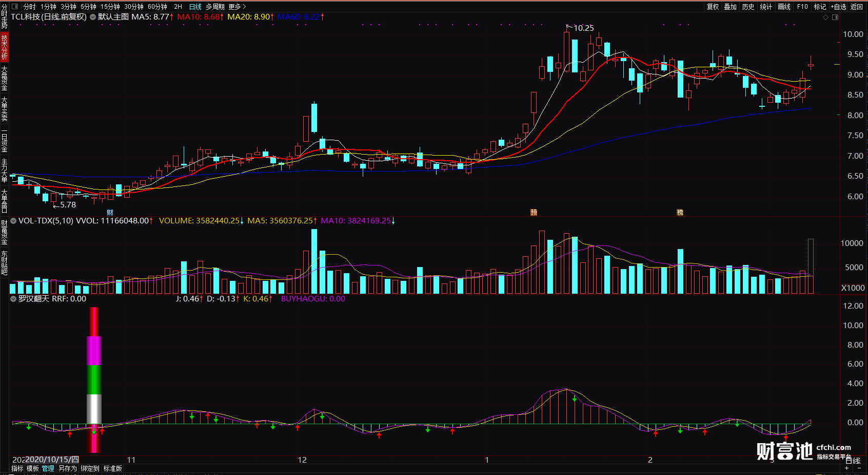This screenshot has height=475, width=868.
Task: Open the 更多 periods expander
Action: tap(238, 7)
